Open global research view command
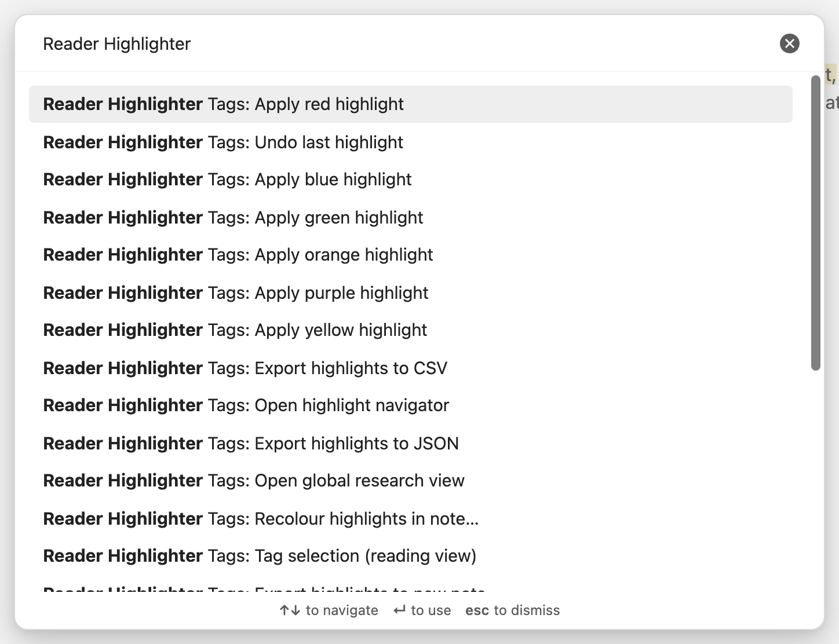Viewport: 839px width, 644px height. (x=411, y=481)
